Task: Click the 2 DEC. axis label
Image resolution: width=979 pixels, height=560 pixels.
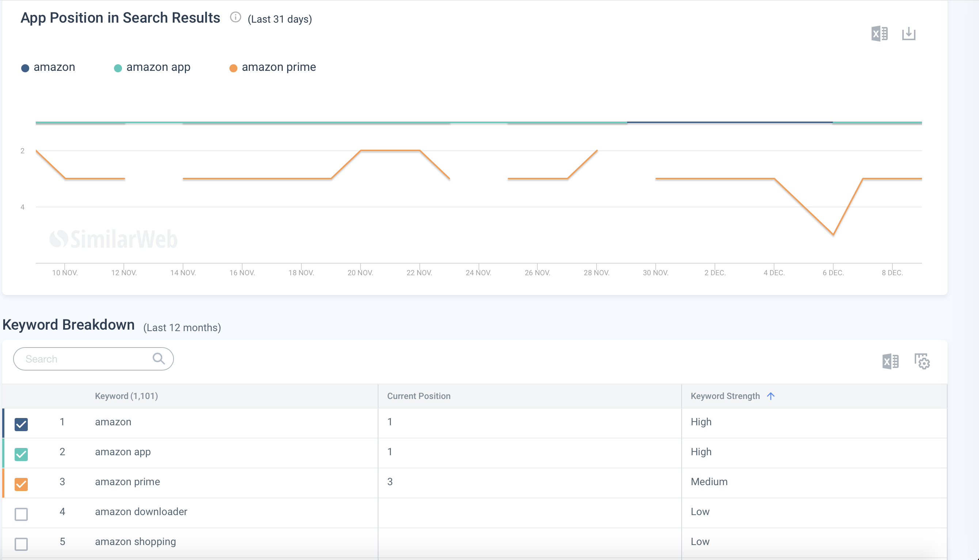Action: pos(715,273)
